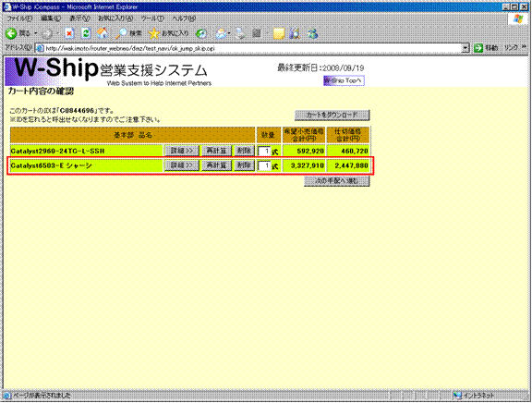Click the Edit page toolbar icon
Screen dimensions: 532x403
pyautogui.click(x=257, y=33)
